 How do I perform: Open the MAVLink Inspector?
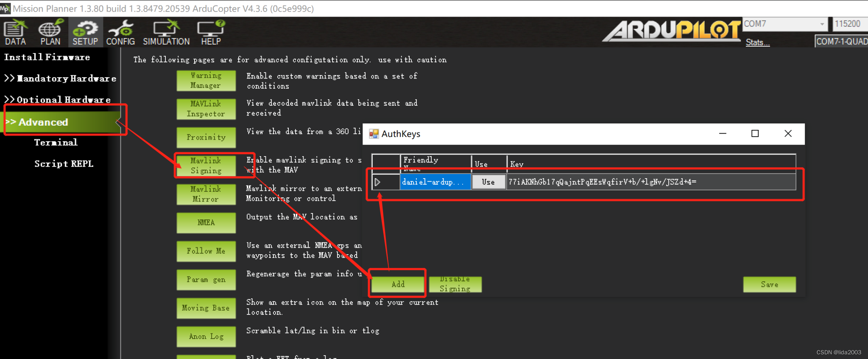206,109
